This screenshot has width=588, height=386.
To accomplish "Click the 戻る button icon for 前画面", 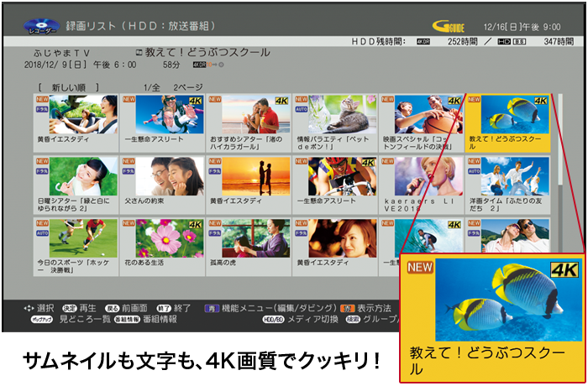I will pyautogui.click(x=112, y=309).
